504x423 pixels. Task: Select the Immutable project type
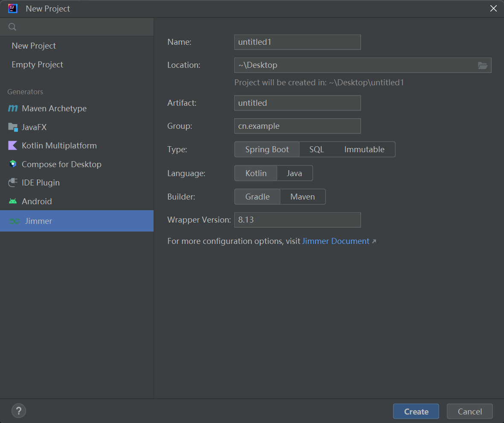(364, 149)
